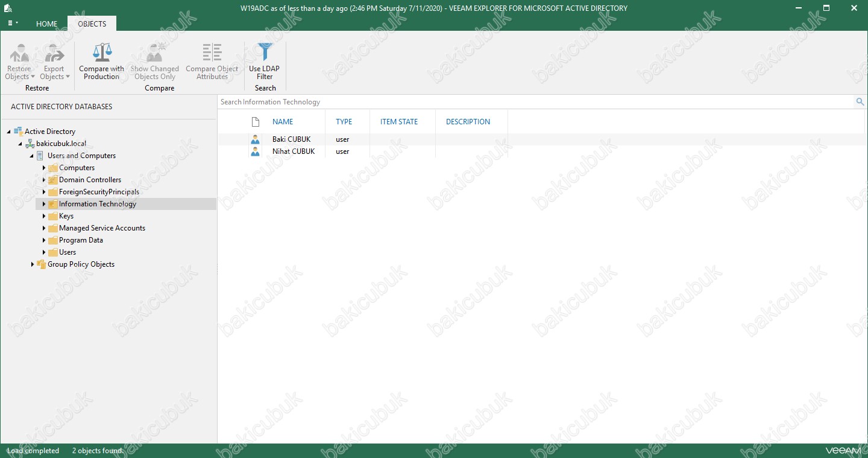Expand the Information Technology node

click(x=44, y=204)
